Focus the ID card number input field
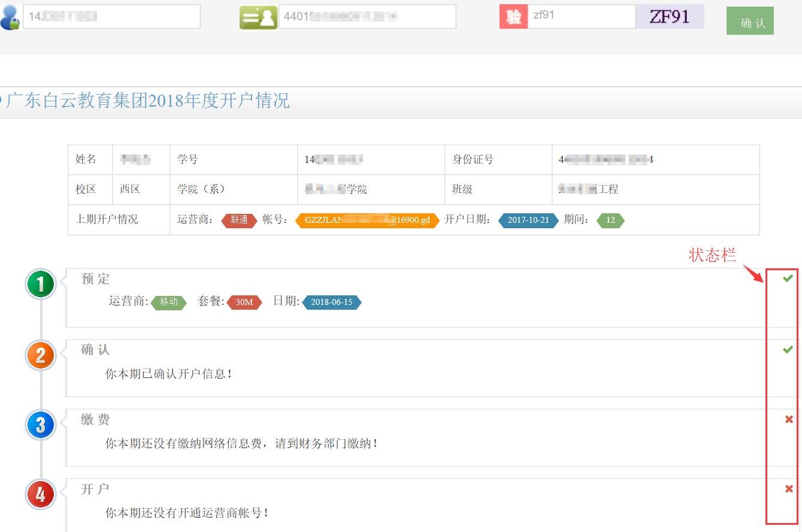802x532 pixels. point(367,17)
